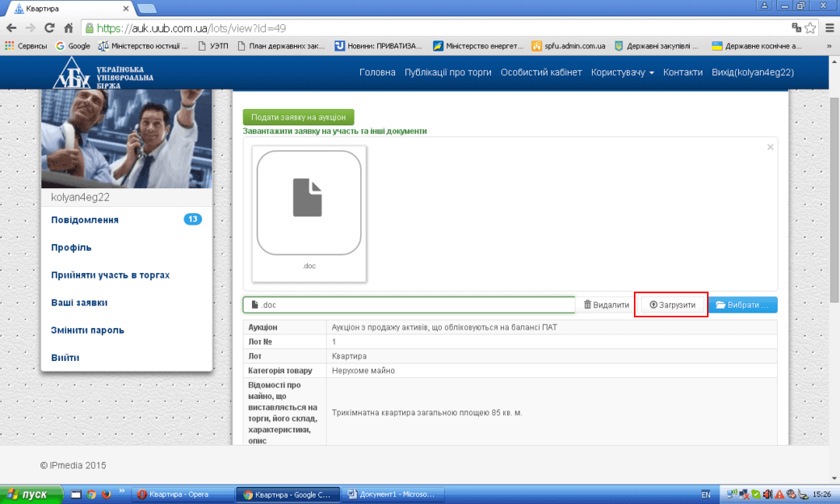Go to Особистий кабінет page
This screenshot has height=504, width=840.
[x=541, y=72]
